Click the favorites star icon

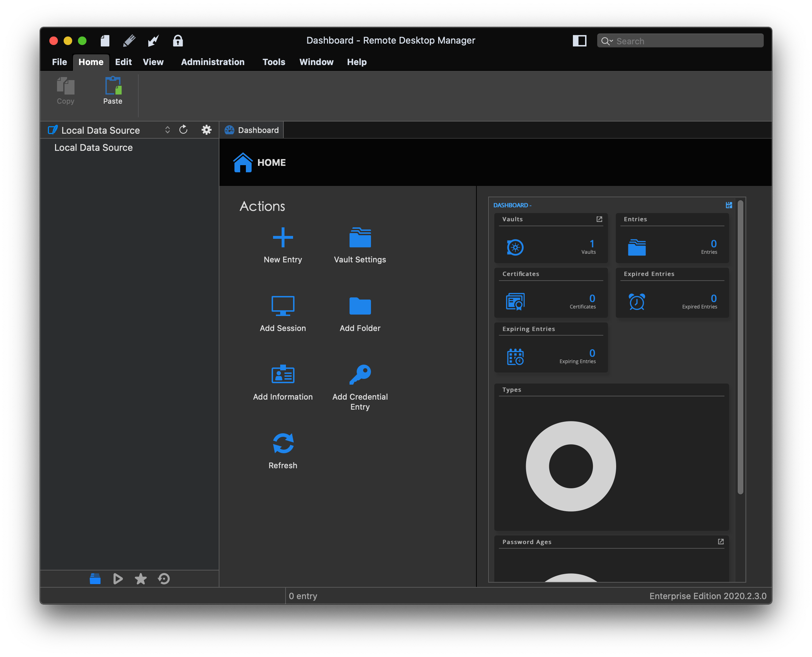[140, 578]
